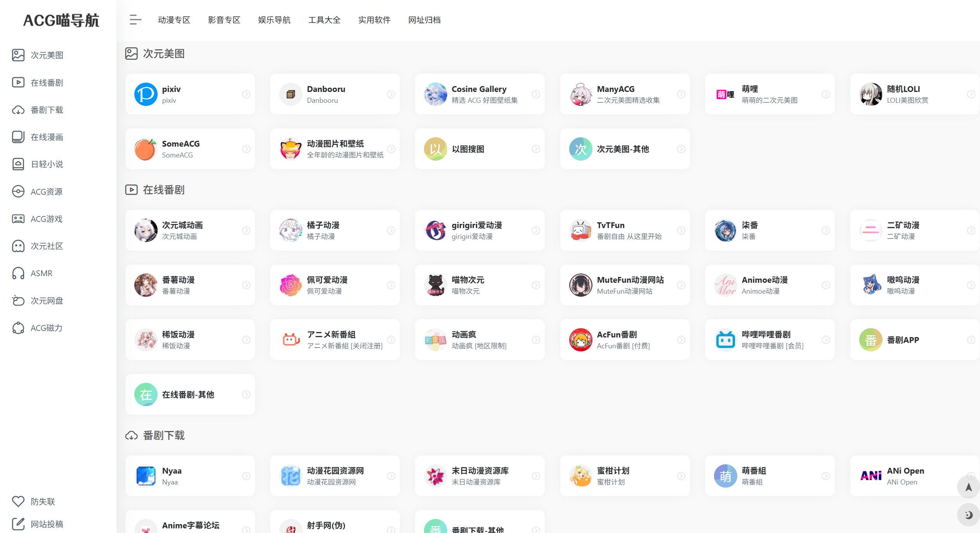Open the Cosine Gallery card title
The height and width of the screenshot is (533, 980).
[x=479, y=89]
